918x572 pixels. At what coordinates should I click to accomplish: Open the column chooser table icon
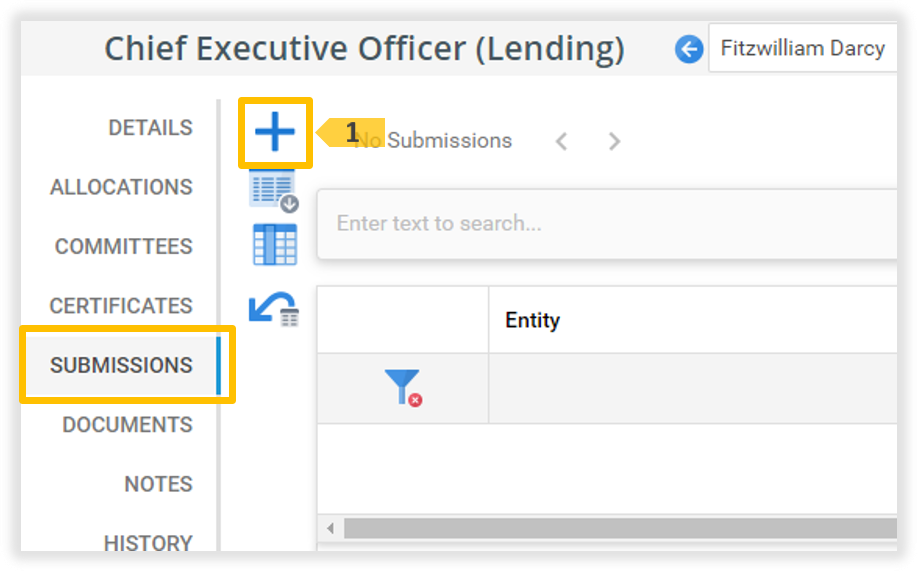coord(274,244)
